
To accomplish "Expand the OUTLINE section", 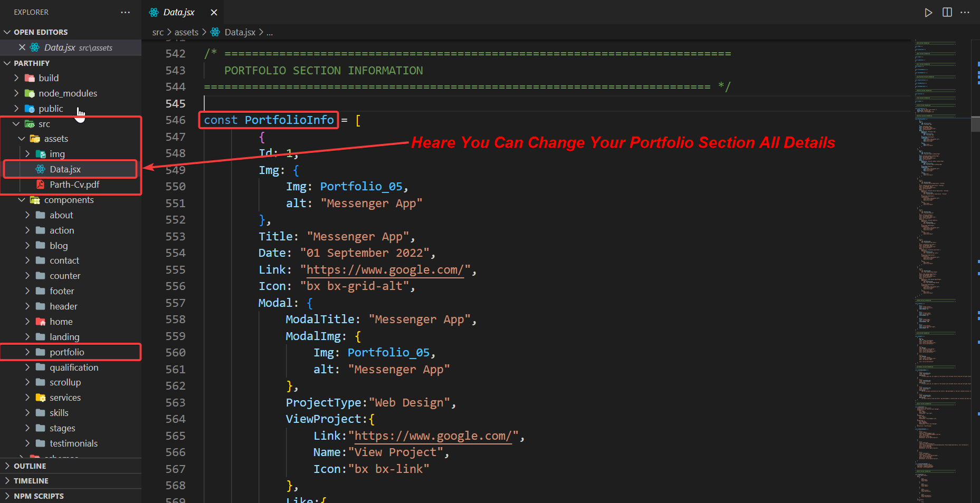I will click(x=7, y=466).
